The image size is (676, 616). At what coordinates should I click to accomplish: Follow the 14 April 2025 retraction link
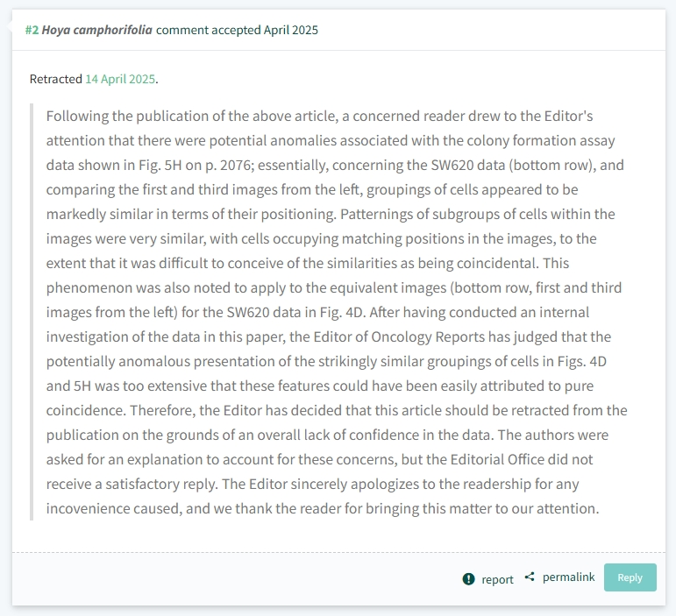point(120,79)
